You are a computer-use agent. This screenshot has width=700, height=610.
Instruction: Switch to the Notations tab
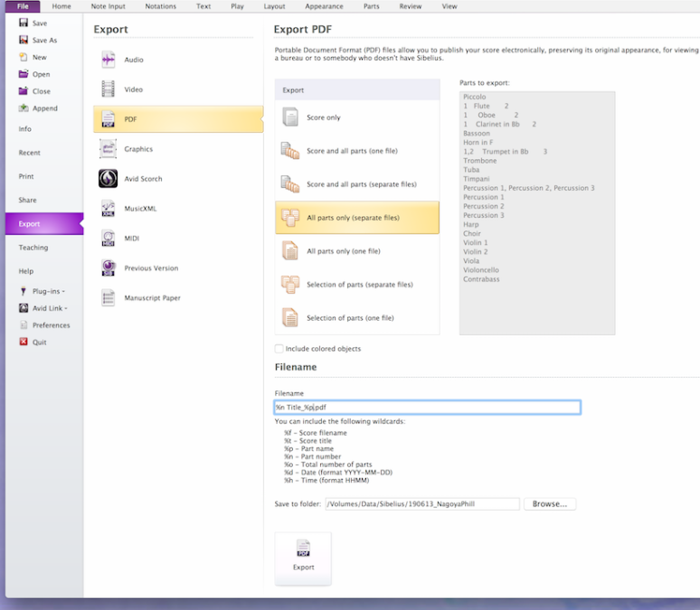161,6
